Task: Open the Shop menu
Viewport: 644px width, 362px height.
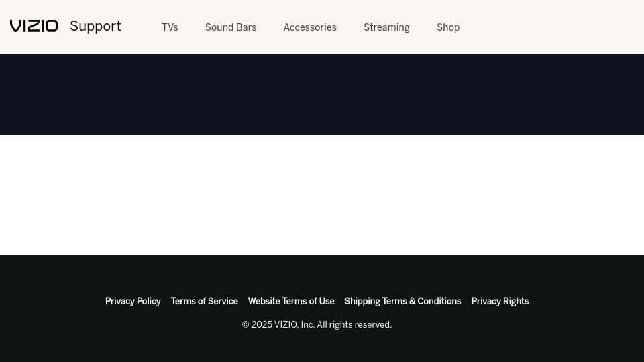Action: pyautogui.click(x=448, y=27)
